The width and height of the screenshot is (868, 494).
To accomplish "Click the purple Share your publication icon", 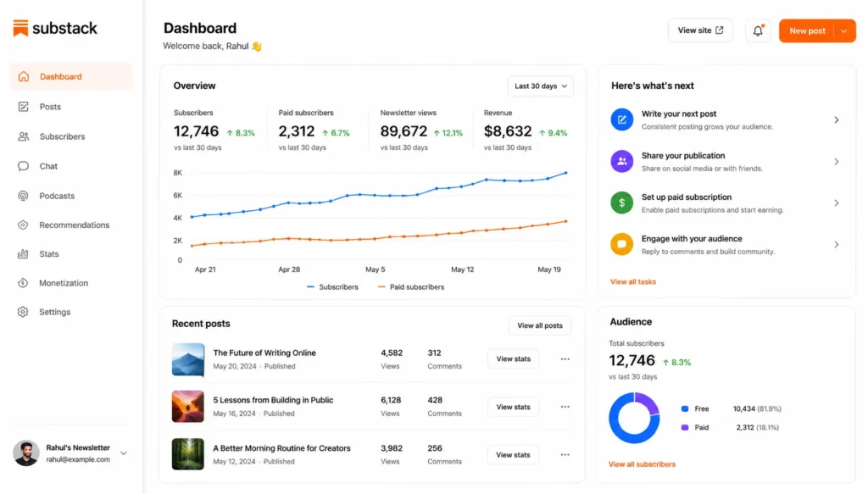I will tap(621, 161).
